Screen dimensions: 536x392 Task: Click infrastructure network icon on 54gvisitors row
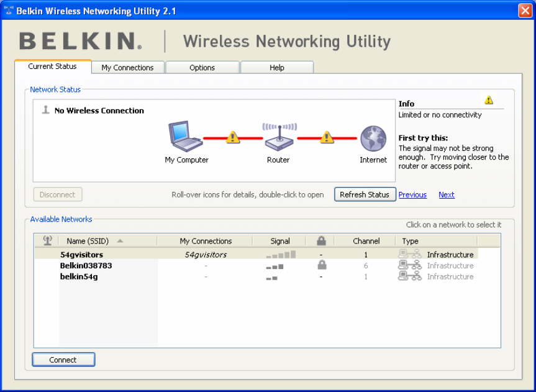(x=410, y=254)
